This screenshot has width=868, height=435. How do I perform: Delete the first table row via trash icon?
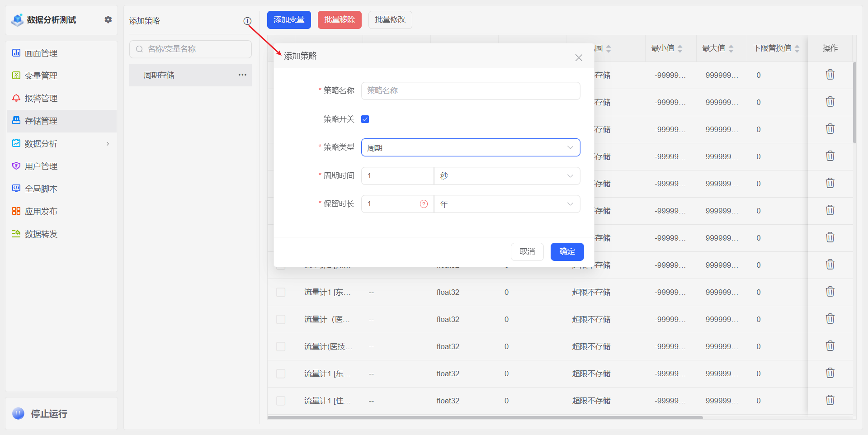tap(830, 74)
